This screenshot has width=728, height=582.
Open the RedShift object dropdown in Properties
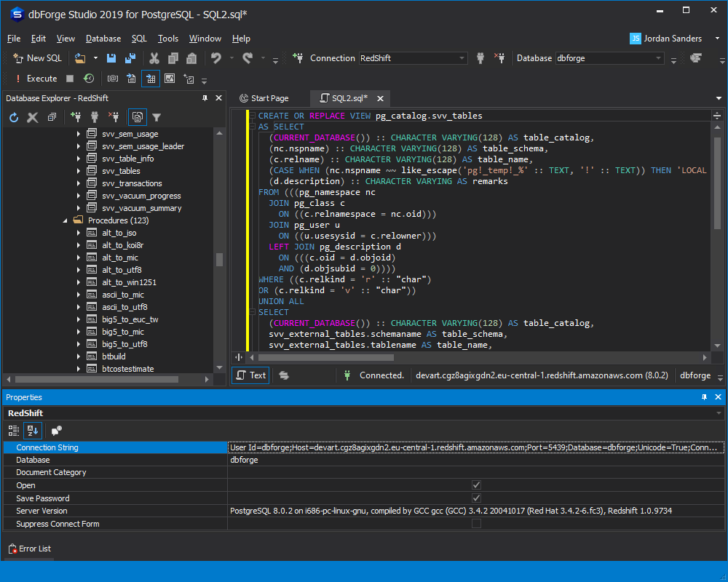coord(719,413)
